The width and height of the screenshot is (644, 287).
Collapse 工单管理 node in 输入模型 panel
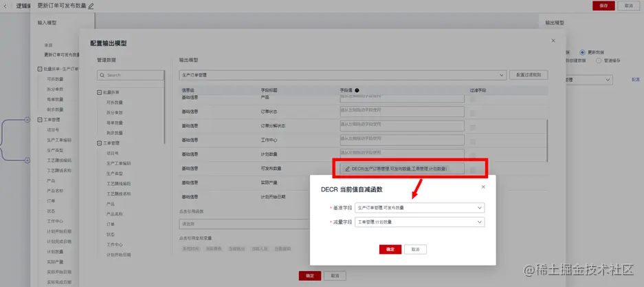tap(40, 120)
